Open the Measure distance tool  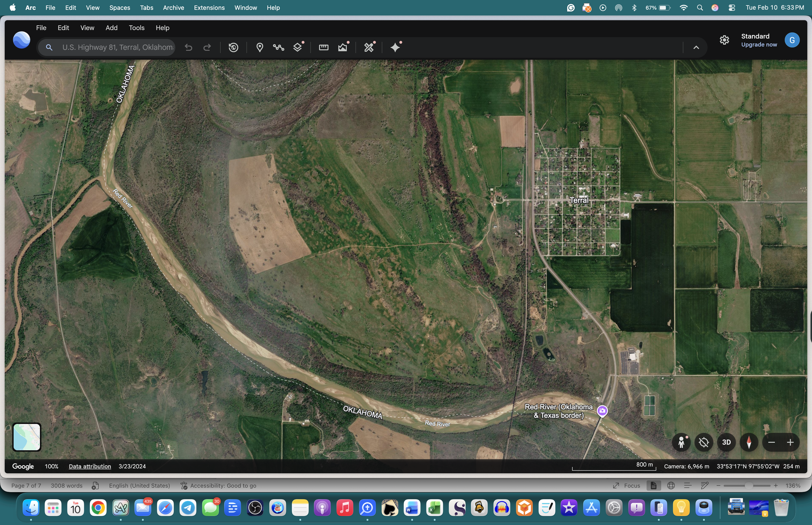coord(324,47)
